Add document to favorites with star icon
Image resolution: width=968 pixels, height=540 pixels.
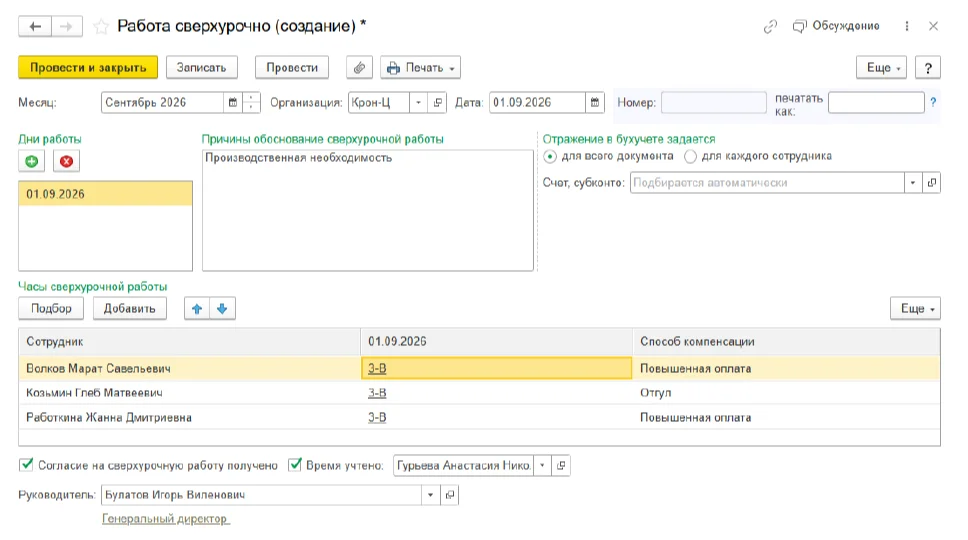[x=101, y=27]
